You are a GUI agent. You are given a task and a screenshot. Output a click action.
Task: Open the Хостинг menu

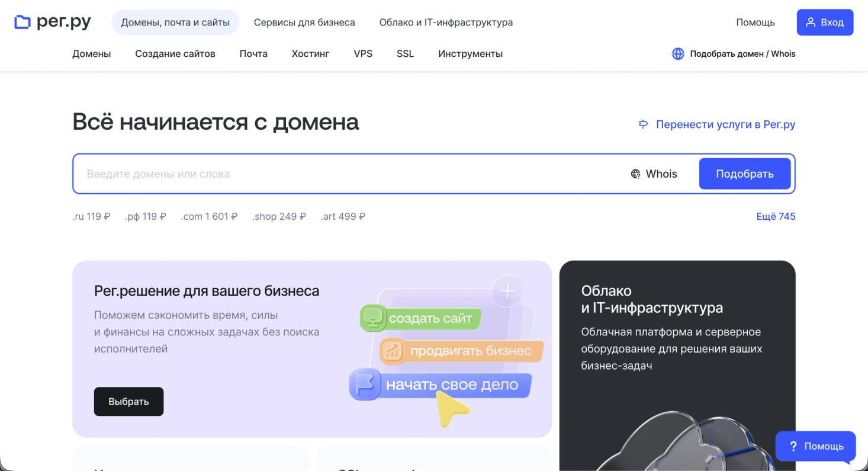pos(311,54)
